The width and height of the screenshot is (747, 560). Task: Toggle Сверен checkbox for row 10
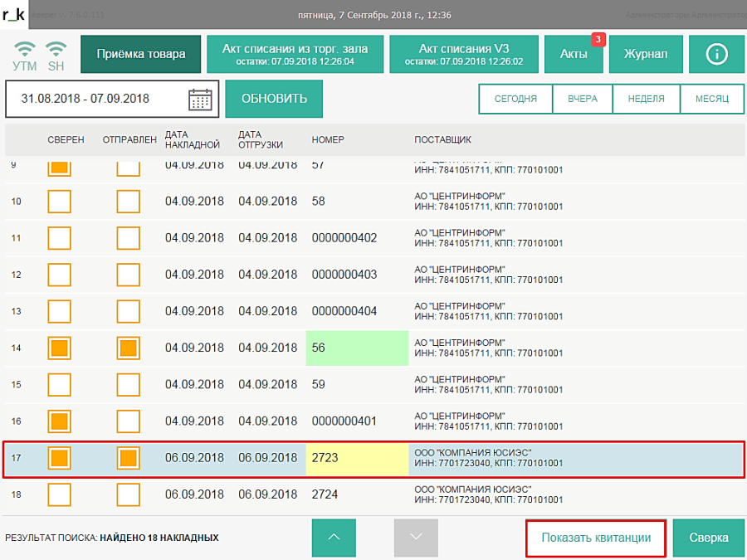click(x=60, y=202)
